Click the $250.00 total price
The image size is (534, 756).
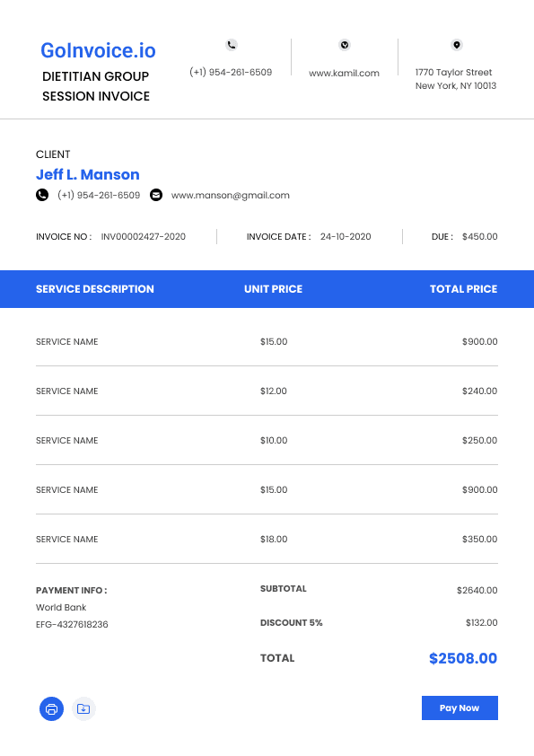(479, 440)
